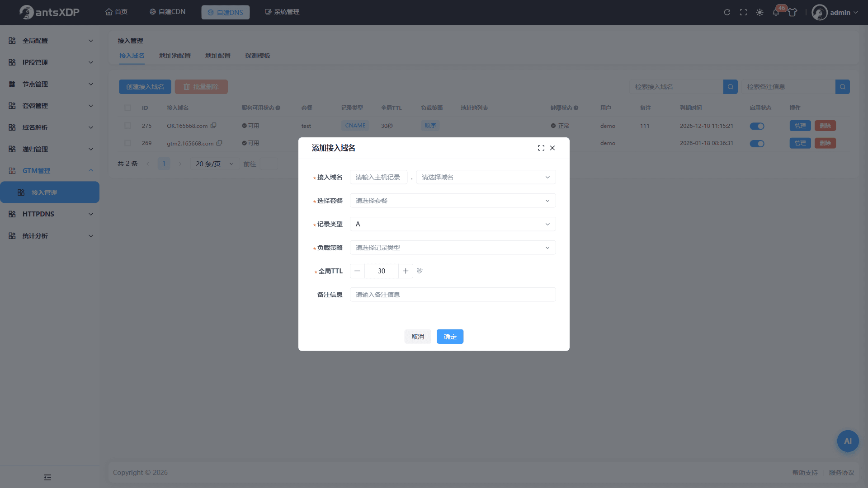Maximize the 添加接入域名 dialog

(x=541, y=148)
